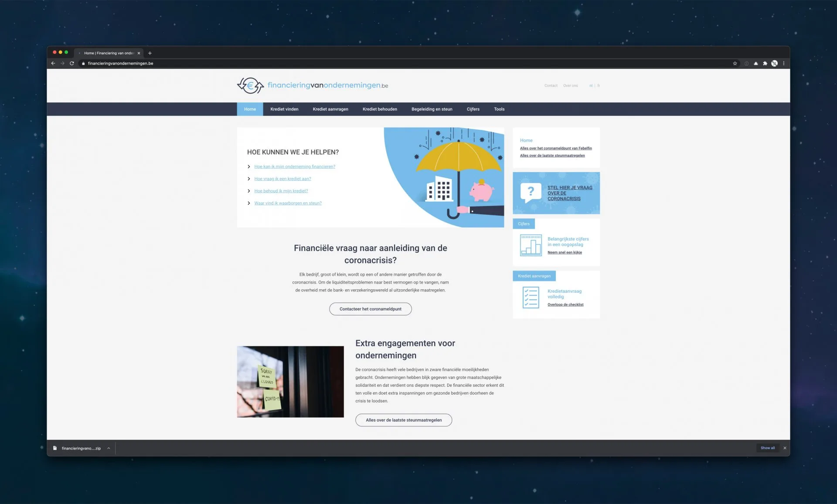Open 'Hoe kan ik mijn onderneming financieren?' link
The height and width of the screenshot is (504, 837).
(x=295, y=167)
